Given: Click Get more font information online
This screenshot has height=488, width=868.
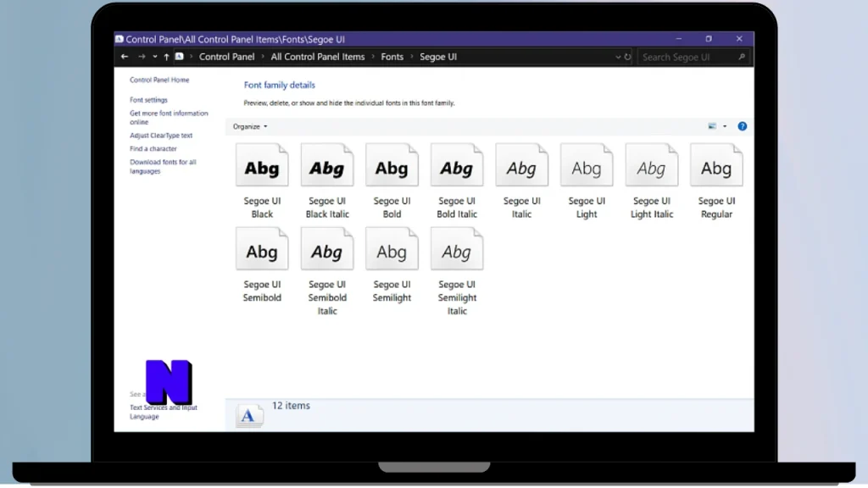Looking at the screenshot, I should (169, 117).
